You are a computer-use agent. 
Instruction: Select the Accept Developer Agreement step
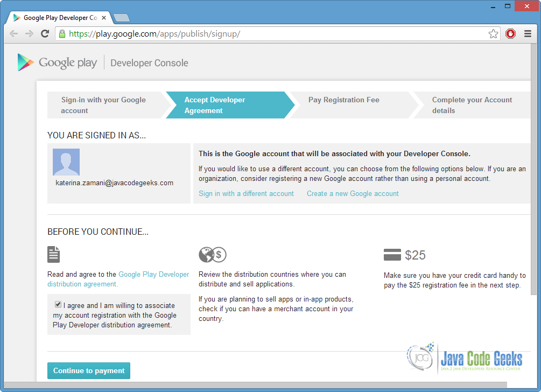click(x=230, y=105)
